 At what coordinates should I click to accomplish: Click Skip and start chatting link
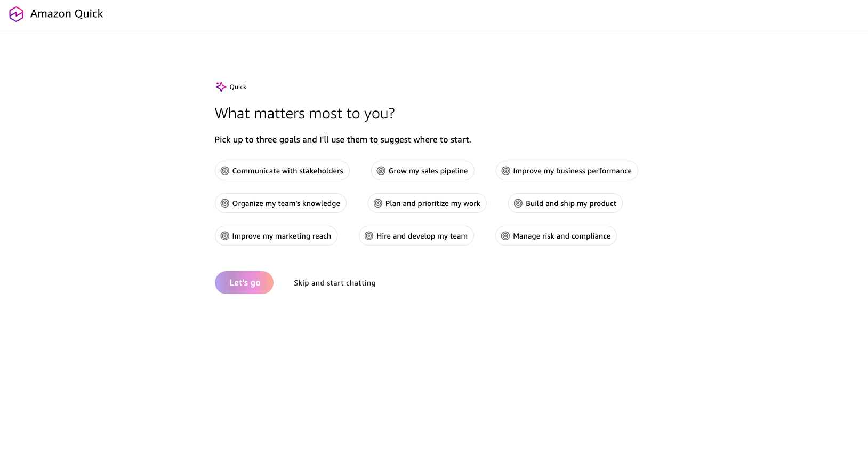pyautogui.click(x=334, y=283)
